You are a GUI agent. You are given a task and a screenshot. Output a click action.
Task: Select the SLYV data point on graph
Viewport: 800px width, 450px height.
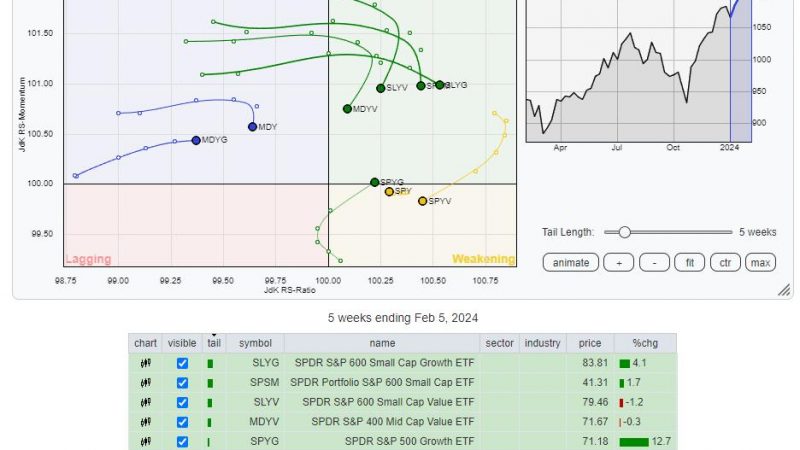click(381, 88)
